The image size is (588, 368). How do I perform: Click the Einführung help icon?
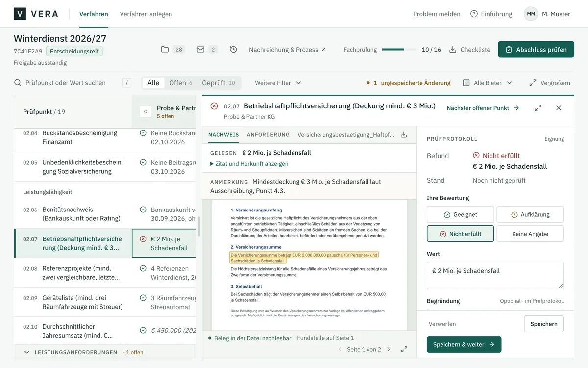[474, 14]
